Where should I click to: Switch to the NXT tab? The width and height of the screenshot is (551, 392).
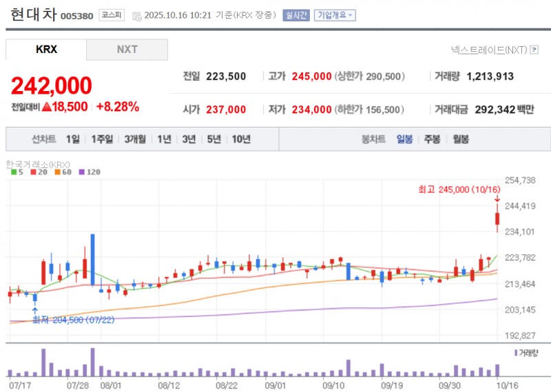pyautogui.click(x=127, y=50)
